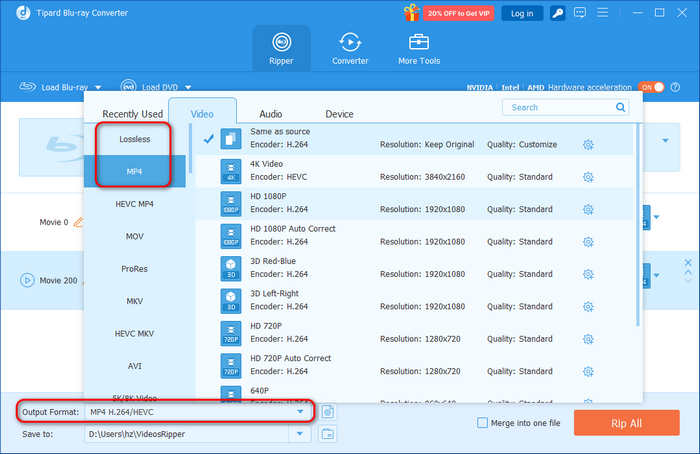700x454 pixels.
Task: Click the Save to path field
Action: (188, 433)
